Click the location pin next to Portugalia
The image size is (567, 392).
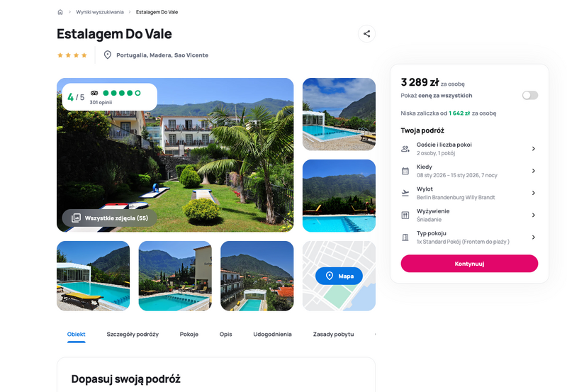click(x=108, y=55)
